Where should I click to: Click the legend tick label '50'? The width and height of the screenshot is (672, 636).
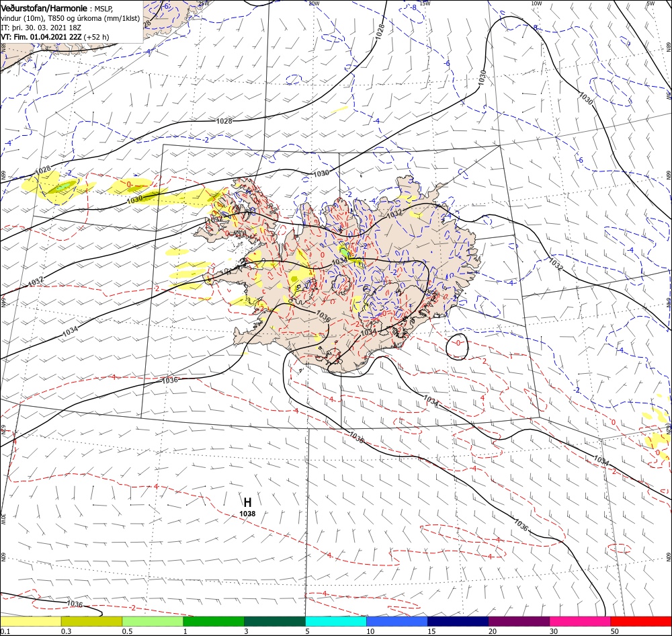pos(615,631)
